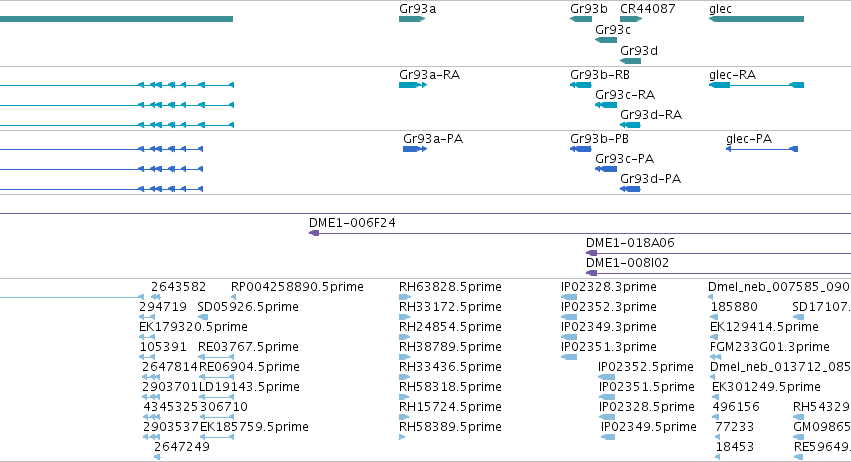Click the EK129414.5prime EST label

(x=764, y=327)
